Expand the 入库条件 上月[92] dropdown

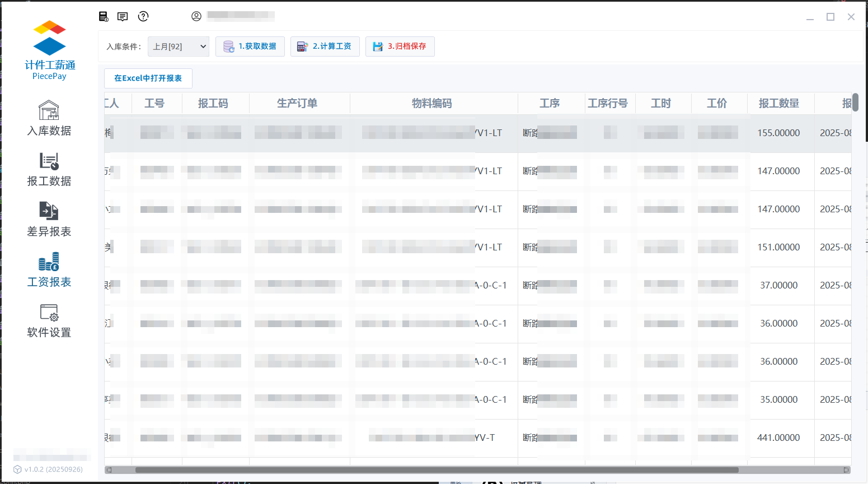pos(179,46)
